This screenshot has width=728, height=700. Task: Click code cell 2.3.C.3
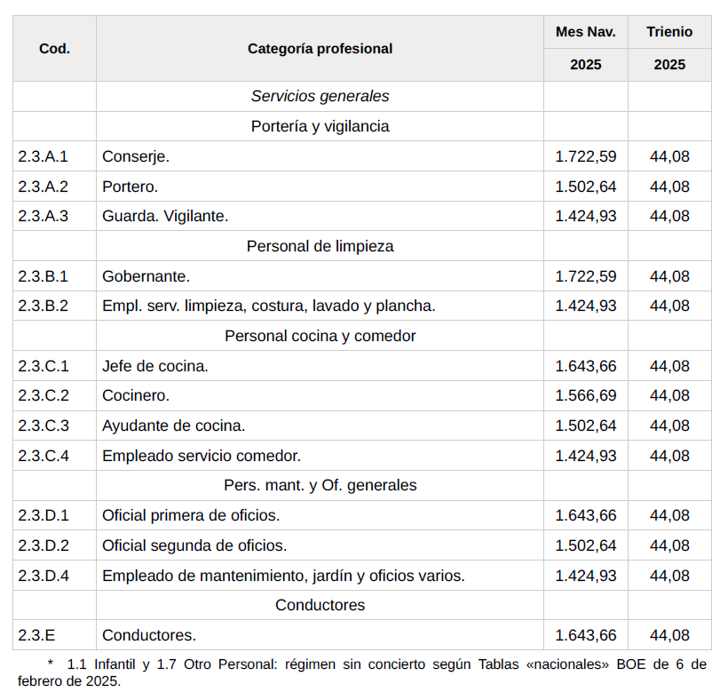tap(43, 426)
